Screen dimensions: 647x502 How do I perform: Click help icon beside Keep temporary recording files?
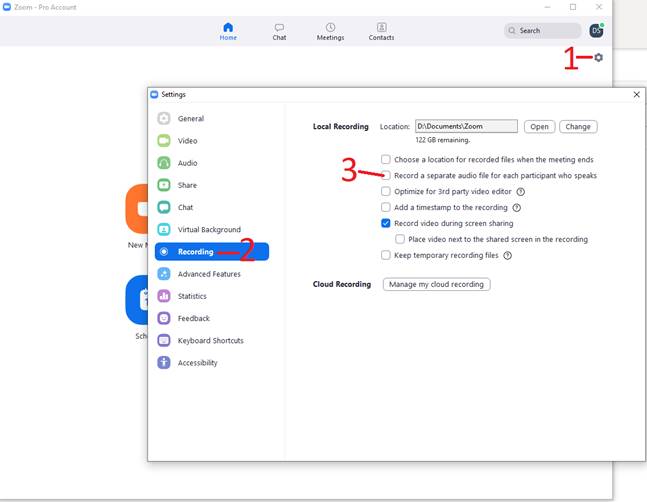click(x=508, y=255)
